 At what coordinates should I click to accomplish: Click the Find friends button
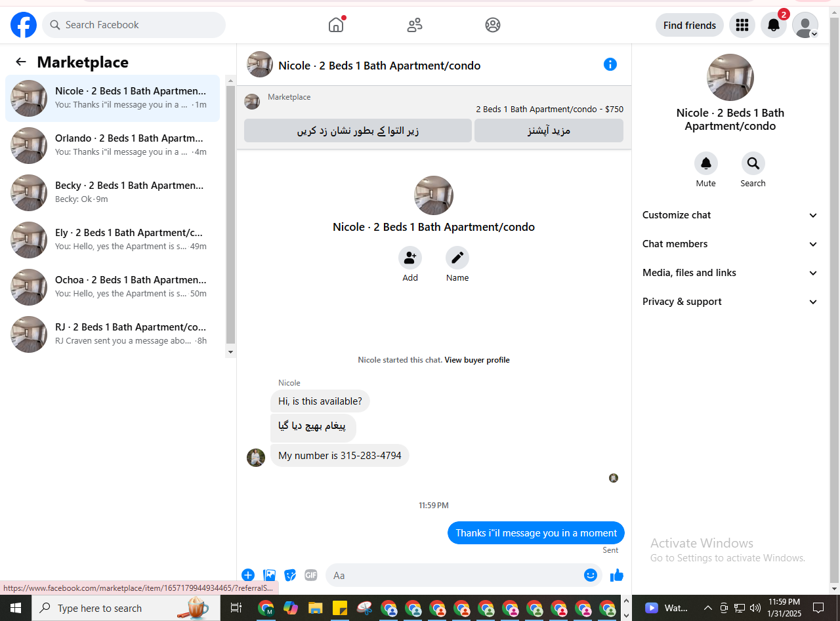click(x=690, y=25)
